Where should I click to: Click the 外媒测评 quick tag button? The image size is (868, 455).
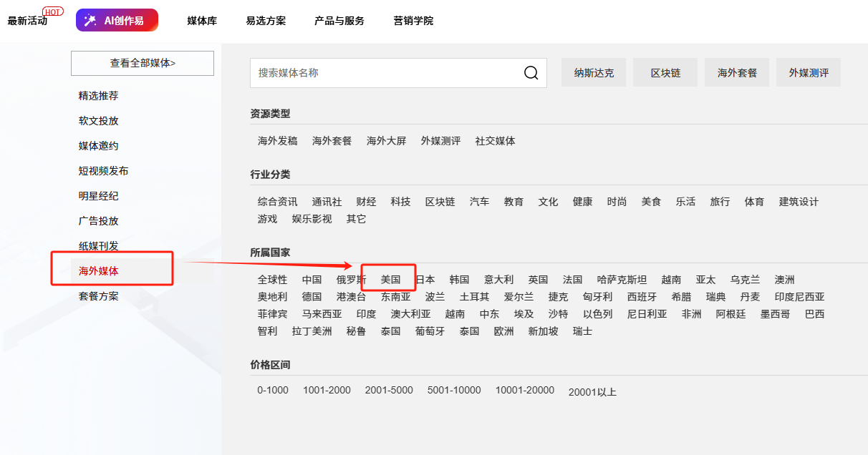pos(809,73)
